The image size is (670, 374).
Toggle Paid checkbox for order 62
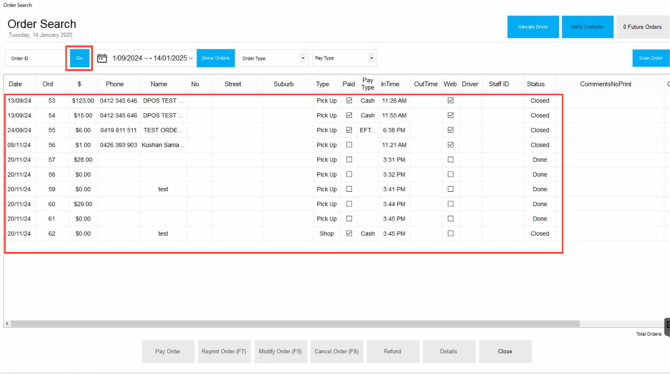[349, 233]
